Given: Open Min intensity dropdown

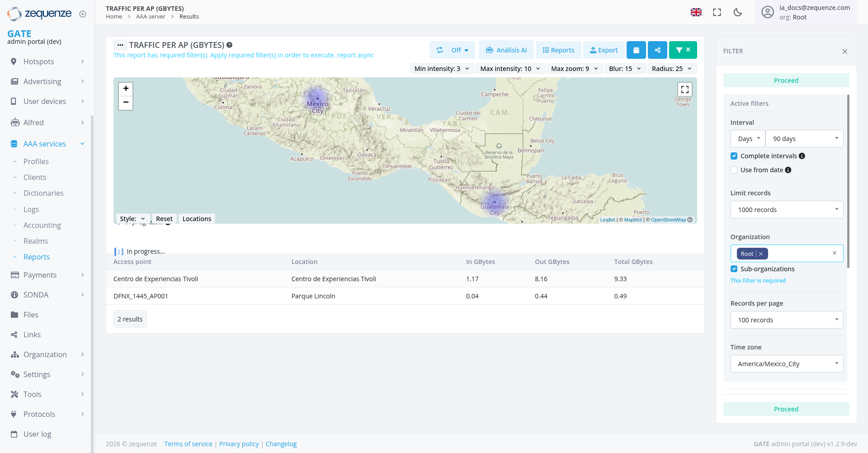Looking at the screenshot, I should point(442,69).
